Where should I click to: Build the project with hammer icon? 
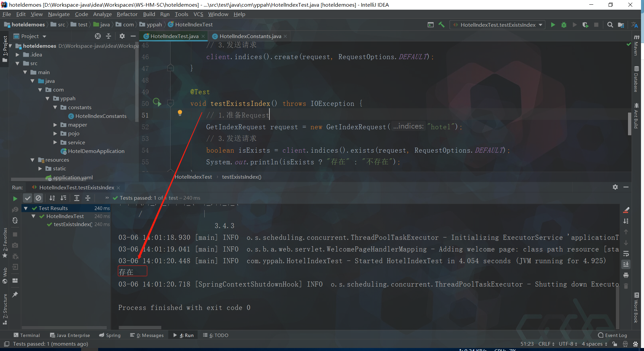(x=441, y=25)
